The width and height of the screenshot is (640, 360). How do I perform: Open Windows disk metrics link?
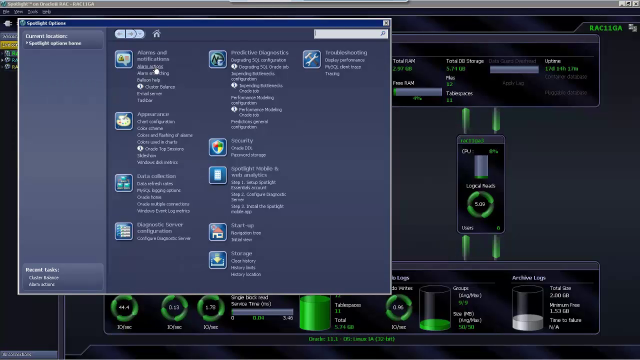tap(158, 162)
